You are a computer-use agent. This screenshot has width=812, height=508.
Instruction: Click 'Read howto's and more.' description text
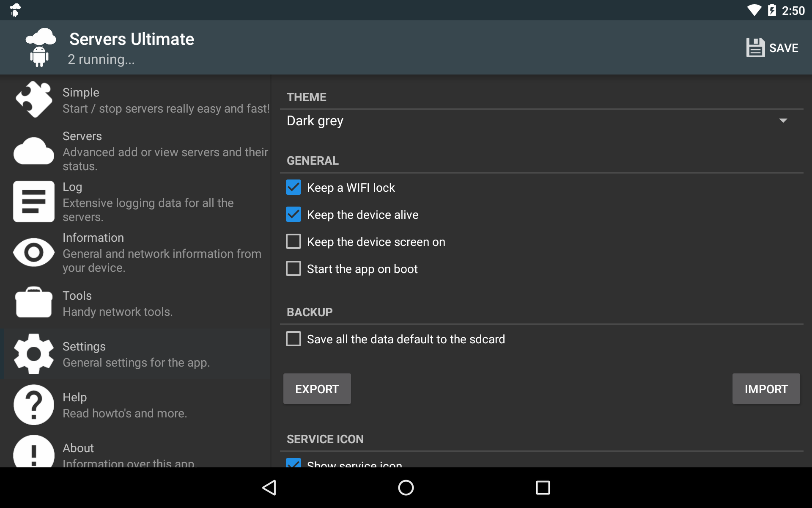(x=125, y=414)
